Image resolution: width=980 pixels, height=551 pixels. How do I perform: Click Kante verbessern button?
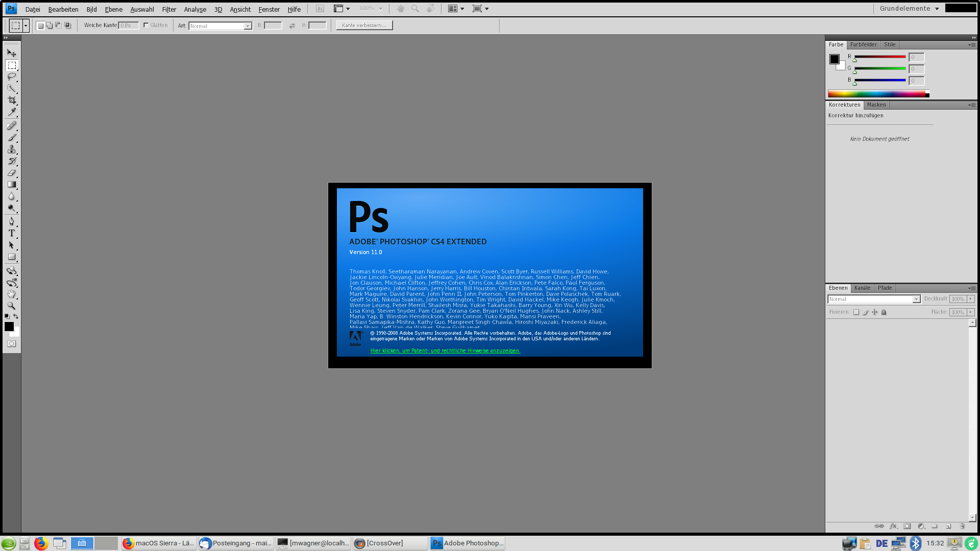363,25
